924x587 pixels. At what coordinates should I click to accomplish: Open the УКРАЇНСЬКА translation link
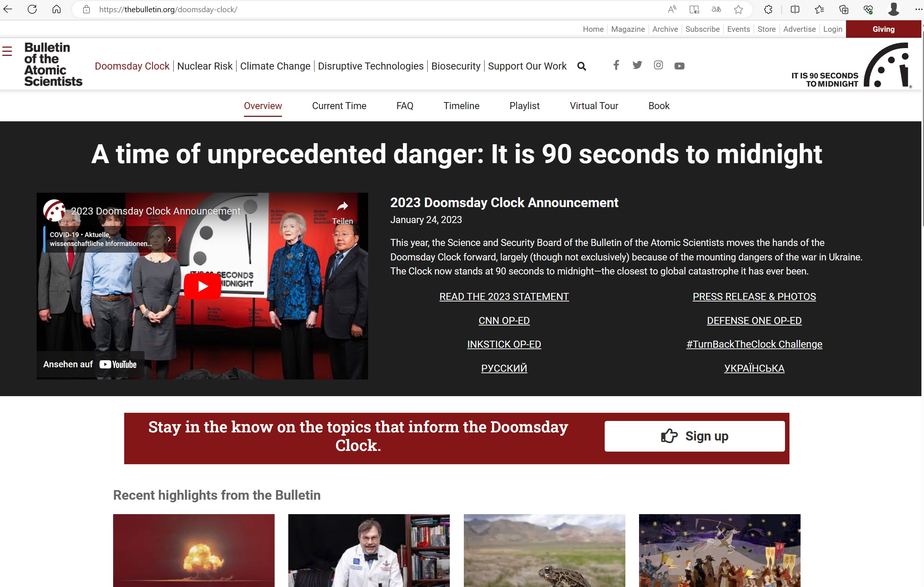tap(754, 368)
